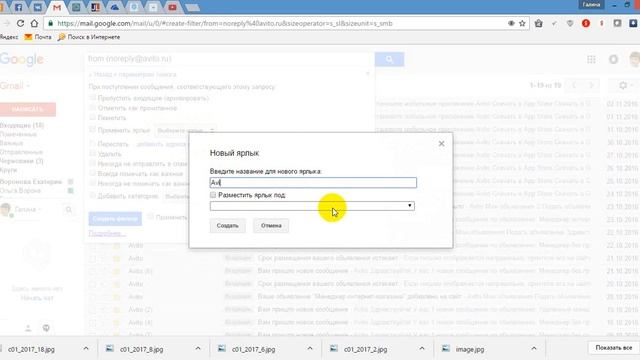Open the Галина chat status dropdown
Screen dimensions: 640x360
pos(27,209)
